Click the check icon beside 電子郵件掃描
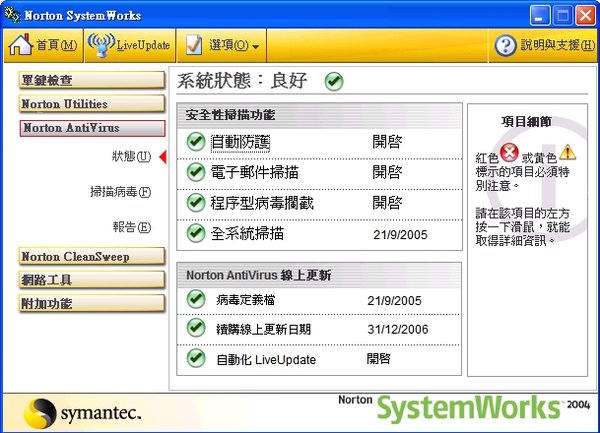The width and height of the screenshot is (600, 433). (196, 172)
